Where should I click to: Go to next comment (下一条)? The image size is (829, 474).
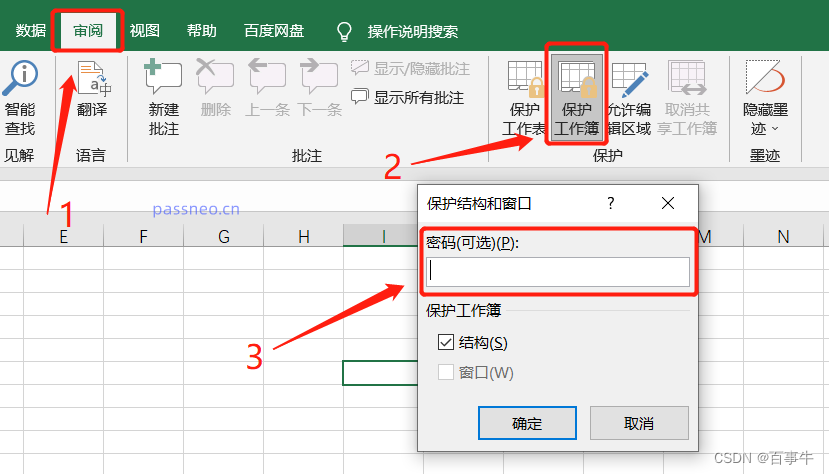coord(319,88)
